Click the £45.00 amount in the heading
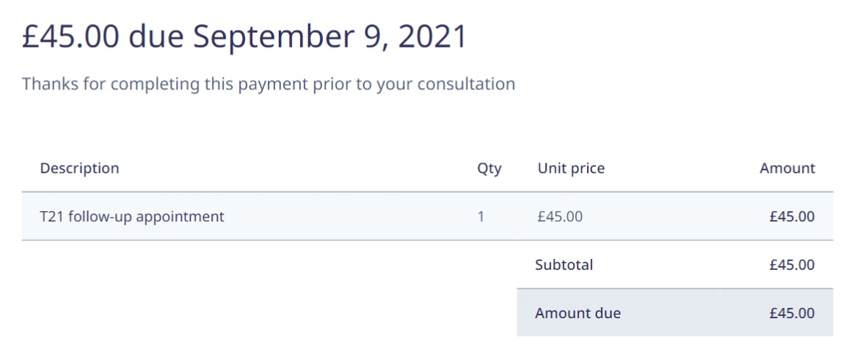 70,37
